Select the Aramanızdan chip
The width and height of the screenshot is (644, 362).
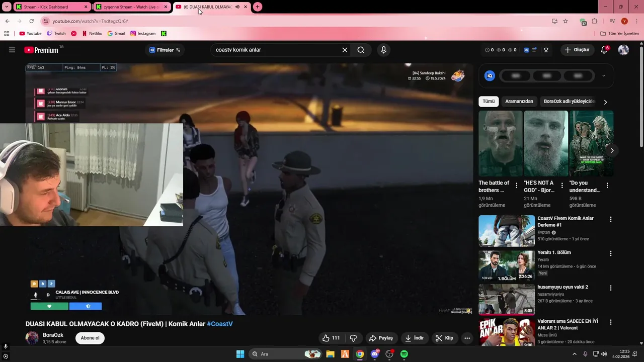click(x=519, y=101)
